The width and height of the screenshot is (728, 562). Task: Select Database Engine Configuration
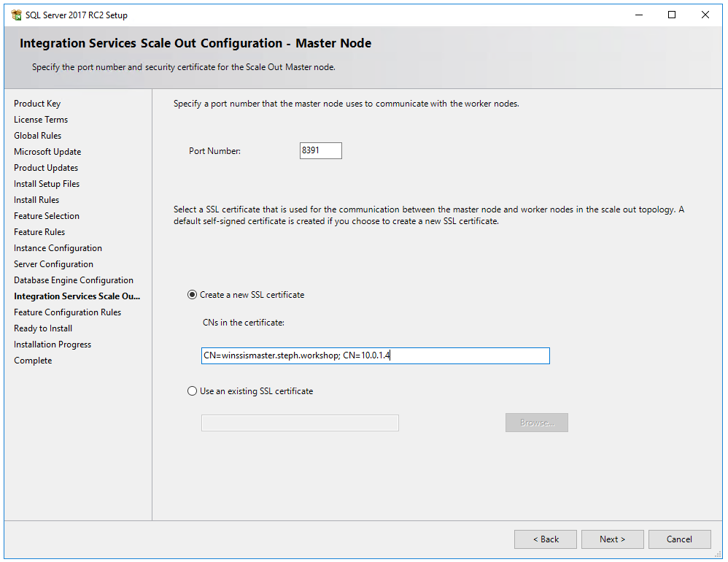74,280
